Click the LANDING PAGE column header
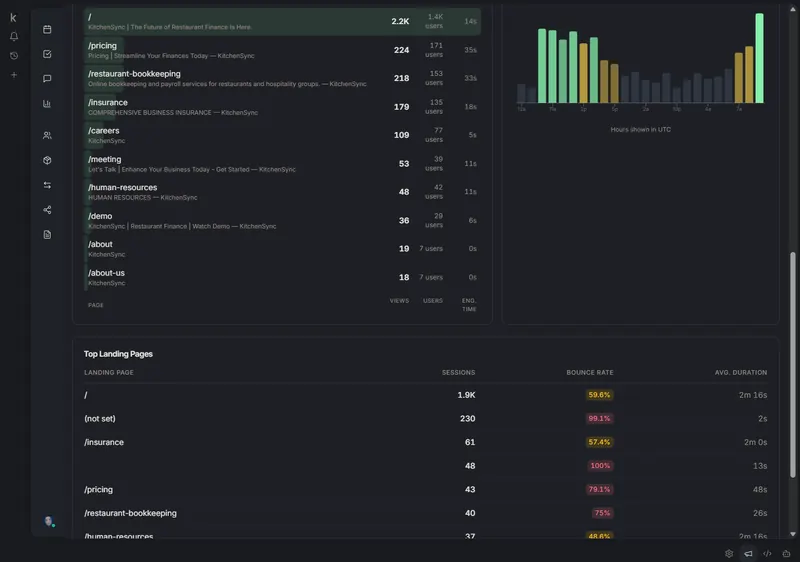 (109, 373)
